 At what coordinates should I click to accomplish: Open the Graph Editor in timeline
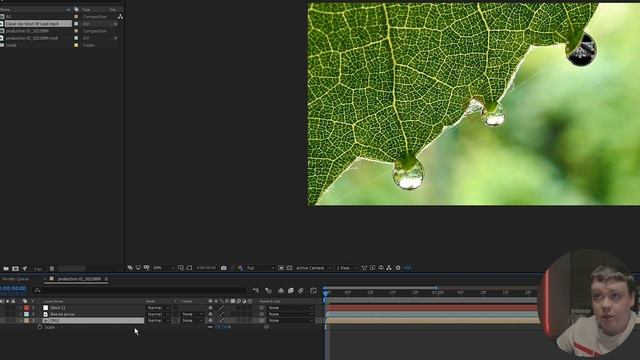click(313, 291)
